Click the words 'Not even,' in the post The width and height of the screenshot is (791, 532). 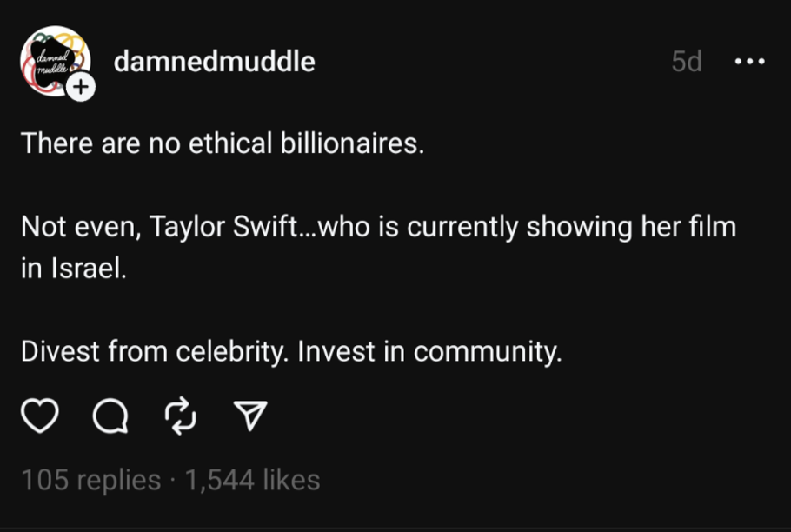click(80, 228)
